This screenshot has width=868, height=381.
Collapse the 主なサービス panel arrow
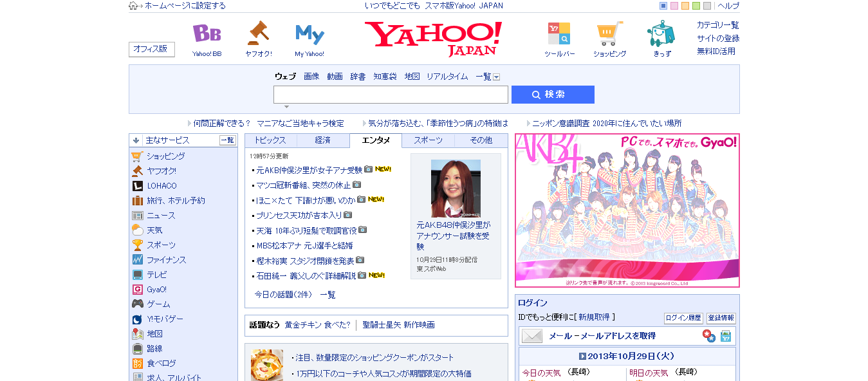tap(136, 140)
